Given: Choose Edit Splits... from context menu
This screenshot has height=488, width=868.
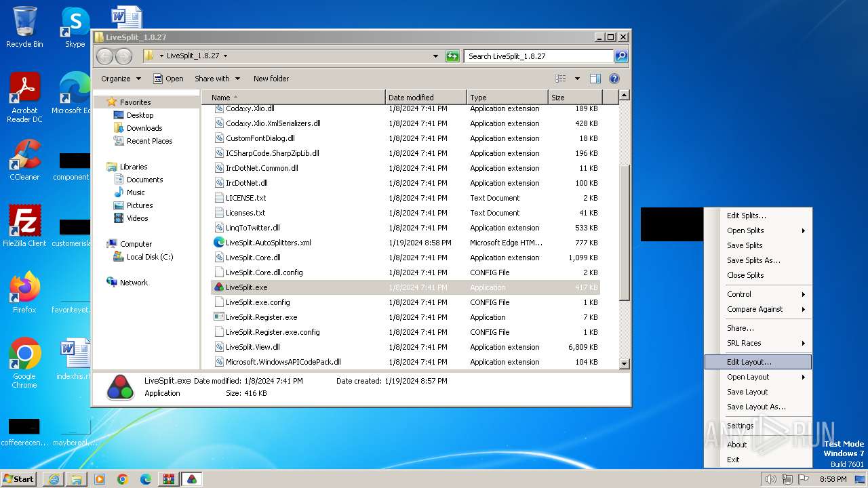Looking at the screenshot, I should pos(758,216).
